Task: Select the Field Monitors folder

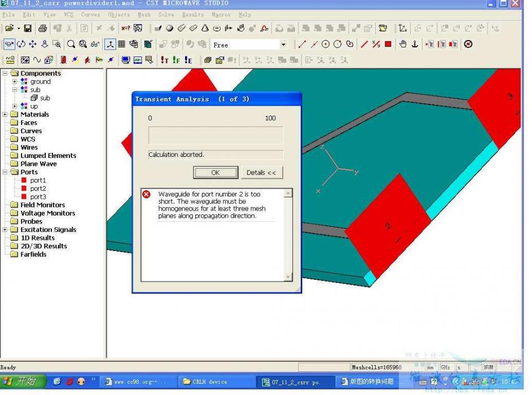Action: 42,205
